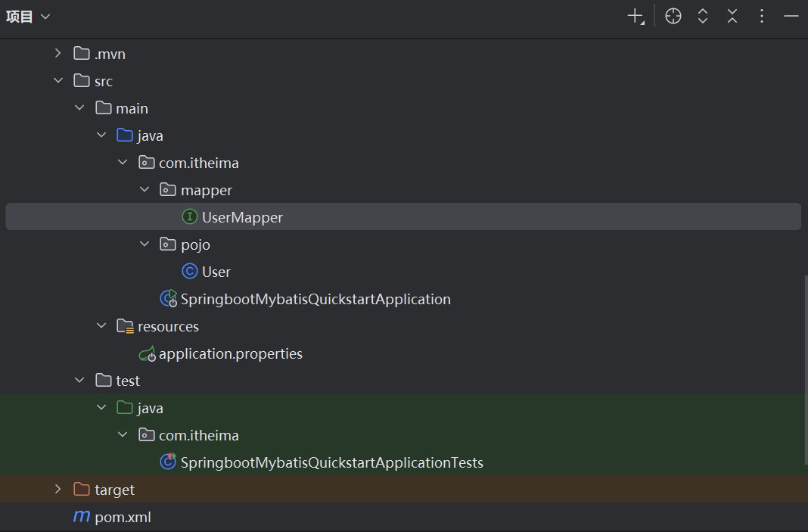Screen dimensions: 808x532
Task: Click the blue java source root icon
Action: click(x=125, y=135)
